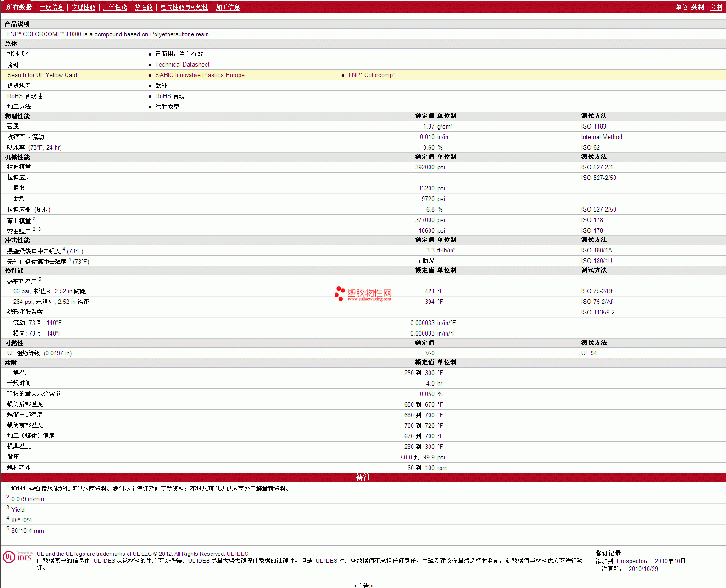Click the 产品说明 section header
This screenshot has height=588, width=726.
pos(17,24)
